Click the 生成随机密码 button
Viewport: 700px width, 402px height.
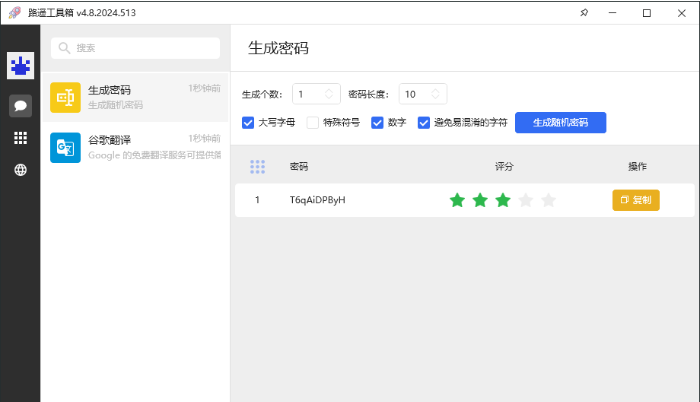pos(560,123)
